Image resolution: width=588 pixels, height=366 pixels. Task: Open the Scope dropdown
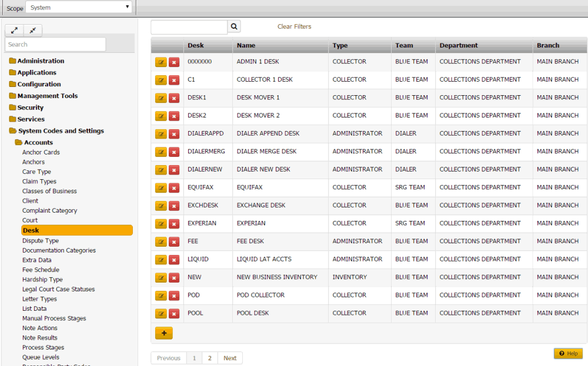coord(79,8)
